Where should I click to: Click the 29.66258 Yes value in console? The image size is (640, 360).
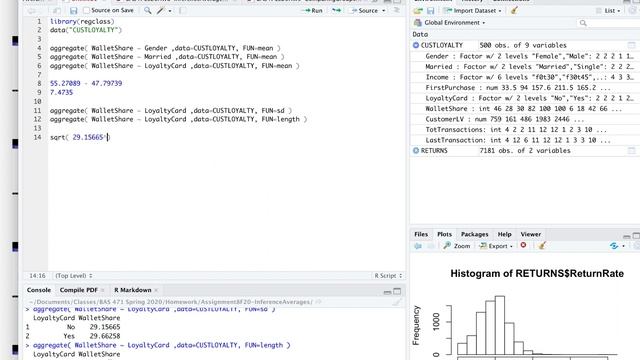(x=105, y=336)
